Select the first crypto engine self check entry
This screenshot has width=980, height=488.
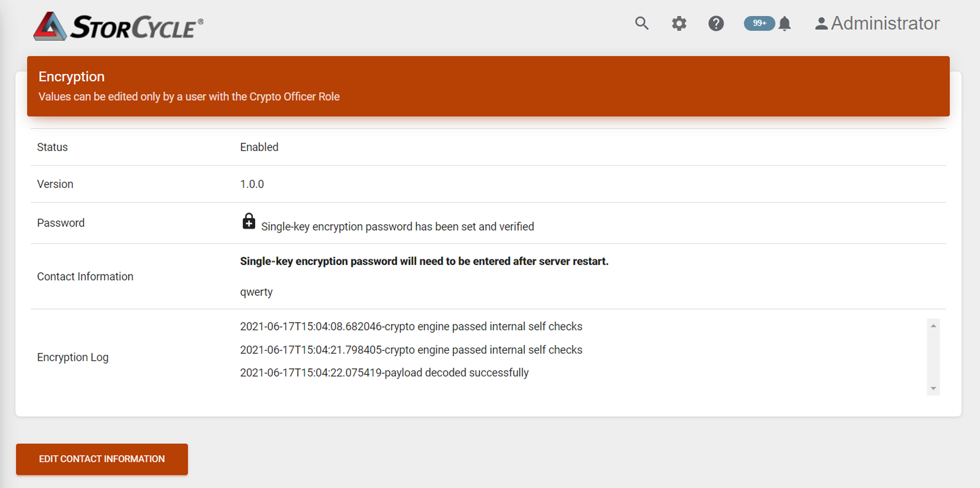tap(411, 326)
